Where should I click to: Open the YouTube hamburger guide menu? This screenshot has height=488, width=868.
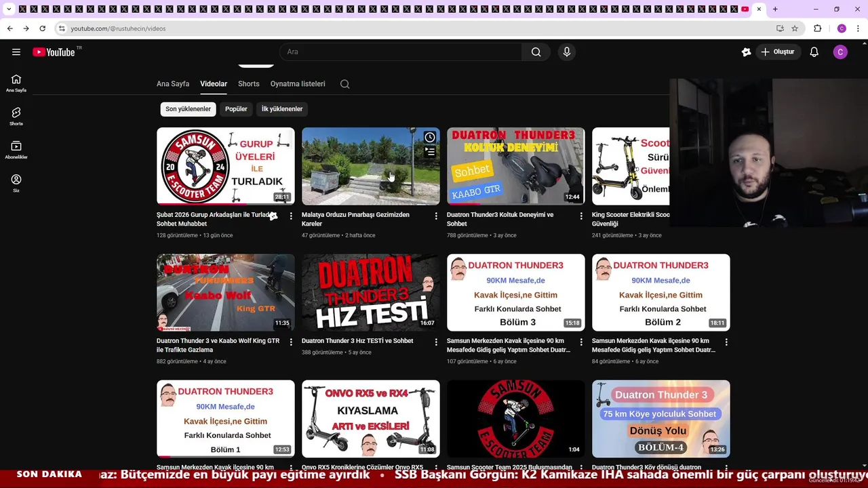tap(16, 52)
